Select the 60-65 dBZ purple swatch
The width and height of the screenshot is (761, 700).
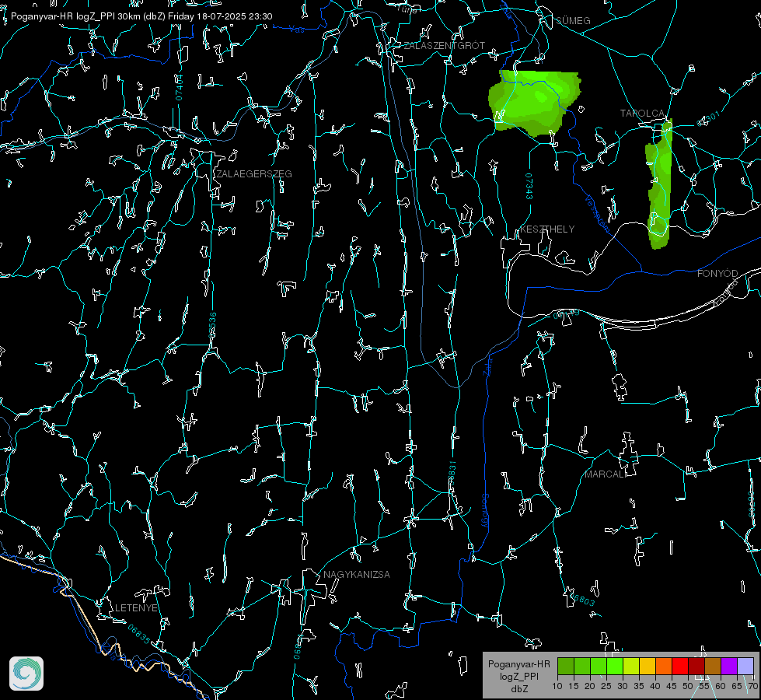tap(729, 666)
